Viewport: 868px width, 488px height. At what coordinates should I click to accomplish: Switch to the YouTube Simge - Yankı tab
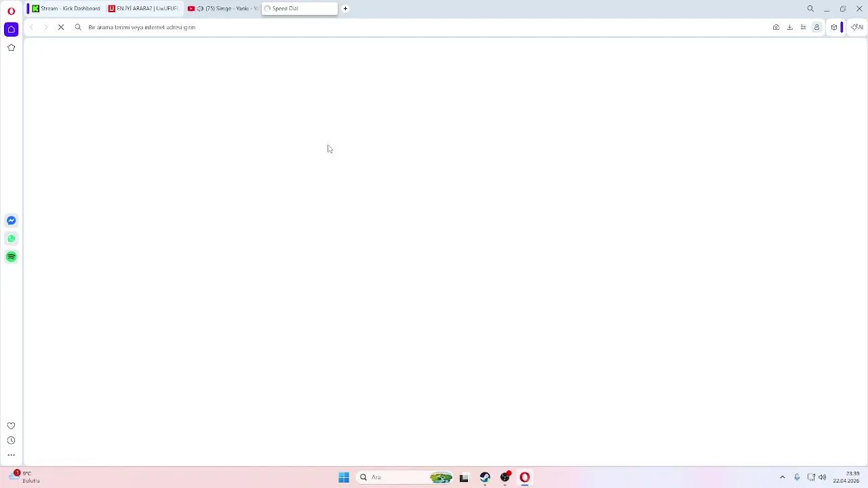point(222,9)
